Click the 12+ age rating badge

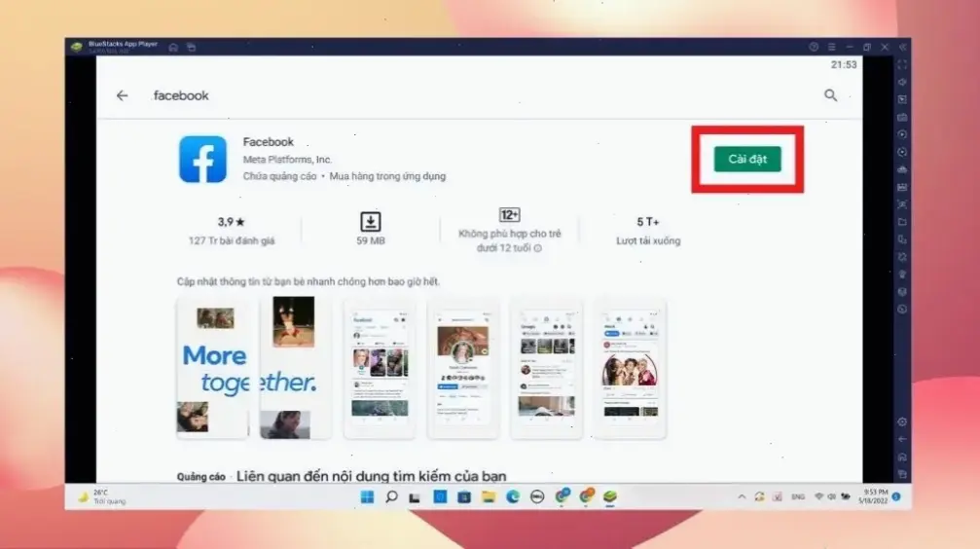point(509,215)
